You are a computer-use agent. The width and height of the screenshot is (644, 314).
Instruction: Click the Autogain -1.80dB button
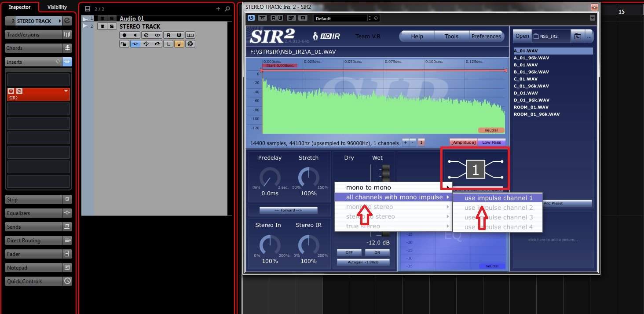pyautogui.click(x=363, y=262)
